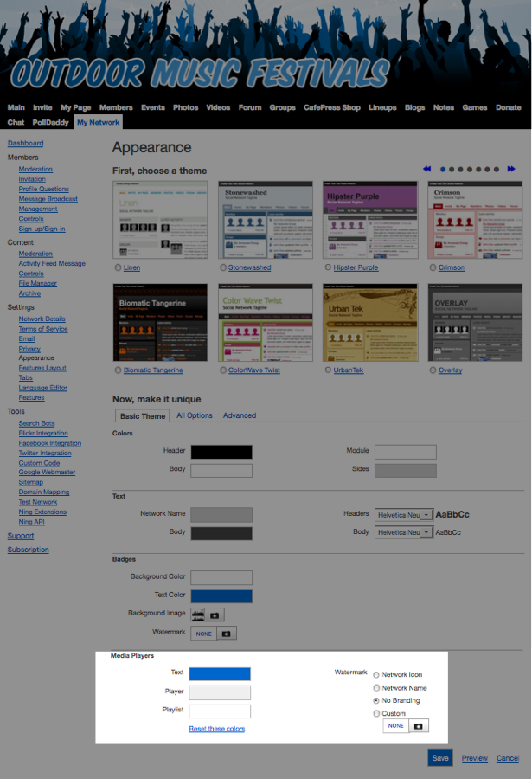Select the Linen theme radio button
This screenshot has height=779, width=532.
(x=118, y=268)
